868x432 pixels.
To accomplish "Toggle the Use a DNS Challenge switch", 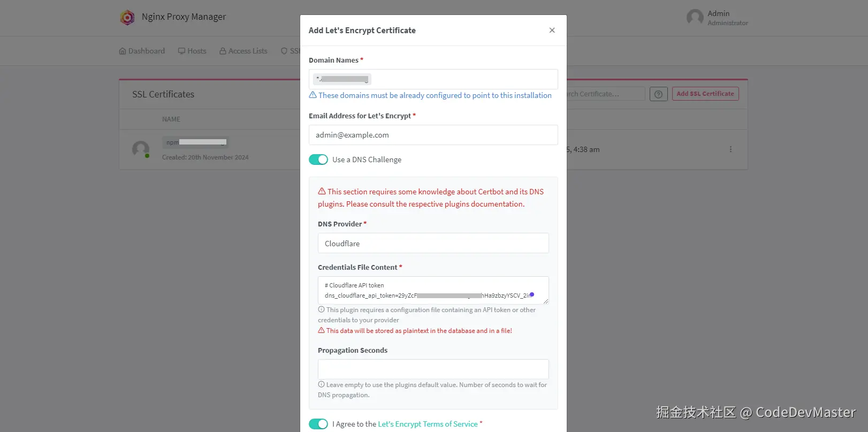I will coord(318,160).
